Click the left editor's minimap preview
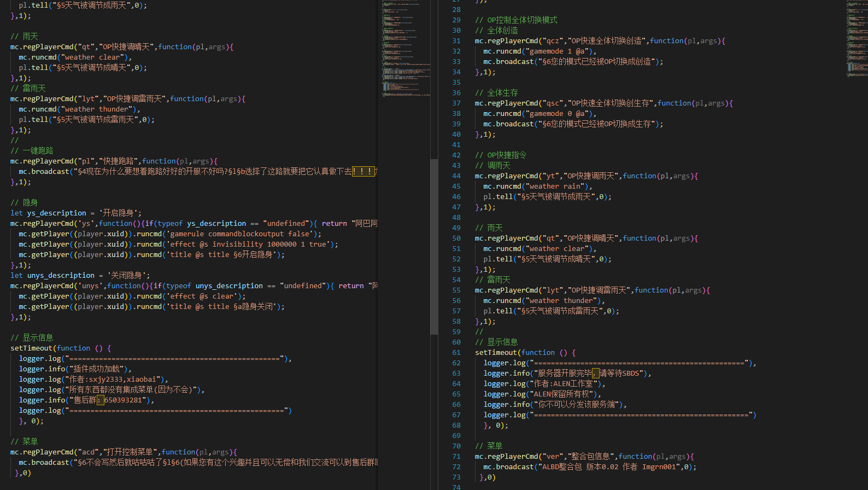This screenshot has height=490, width=868. tap(406, 49)
